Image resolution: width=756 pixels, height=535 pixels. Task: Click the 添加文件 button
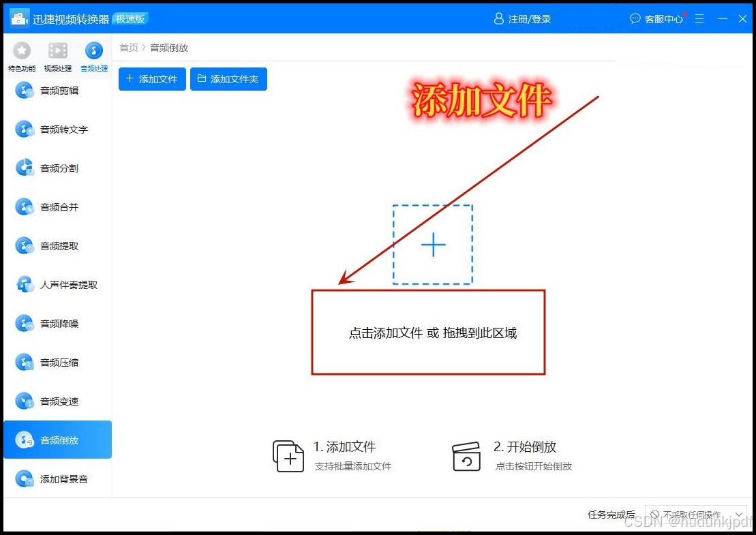[x=151, y=79]
